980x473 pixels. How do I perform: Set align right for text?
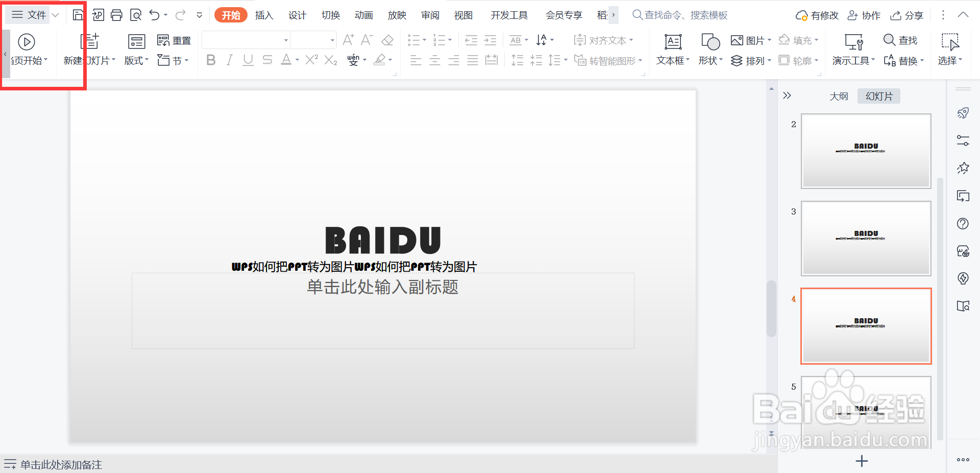[454, 60]
